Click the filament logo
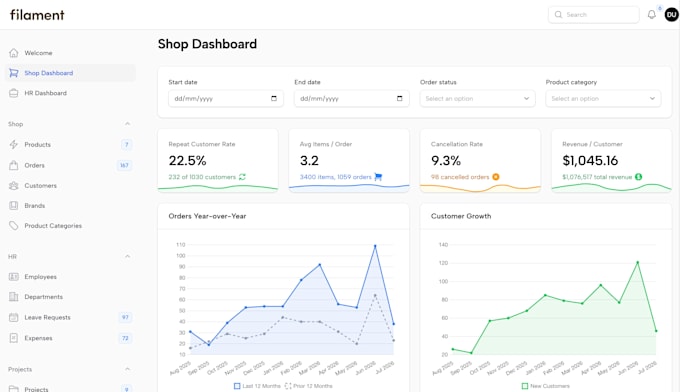The height and width of the screenshot is (392, 680). tap(37, 15)
